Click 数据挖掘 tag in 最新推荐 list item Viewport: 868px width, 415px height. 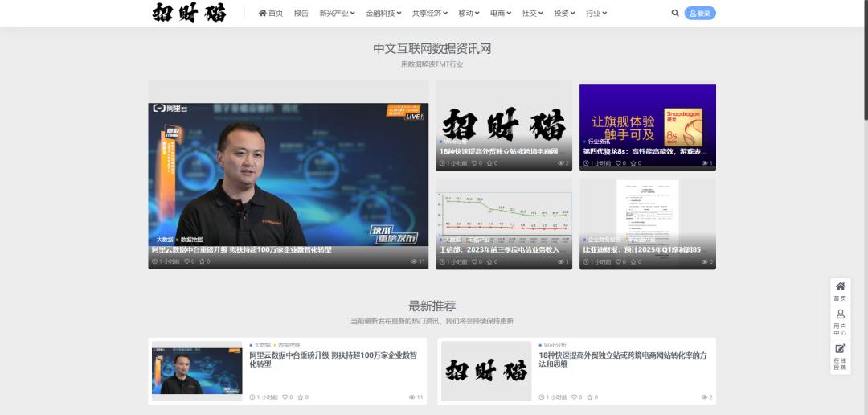coord(289,345)
